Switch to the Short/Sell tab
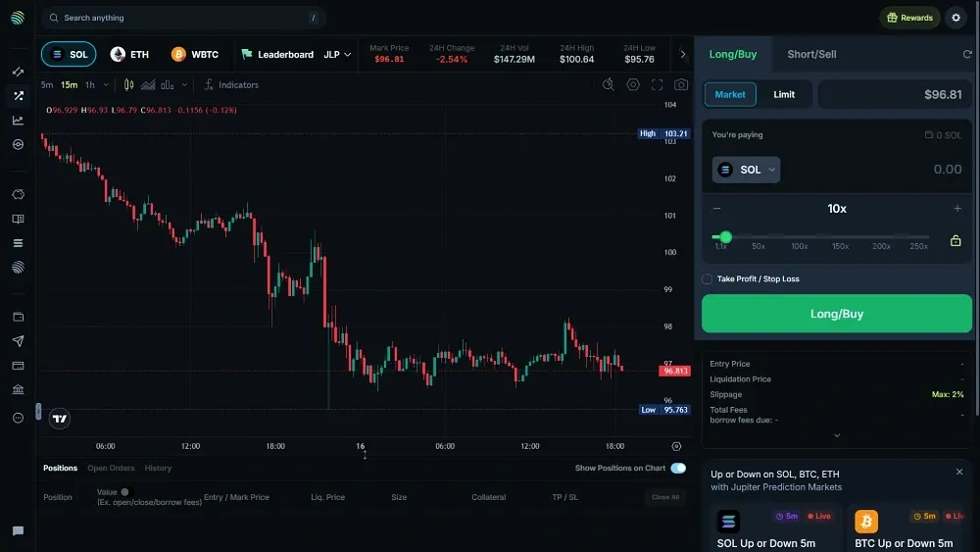Image resolution: width=980 pixels, height=552 pixels. [811, 54]
